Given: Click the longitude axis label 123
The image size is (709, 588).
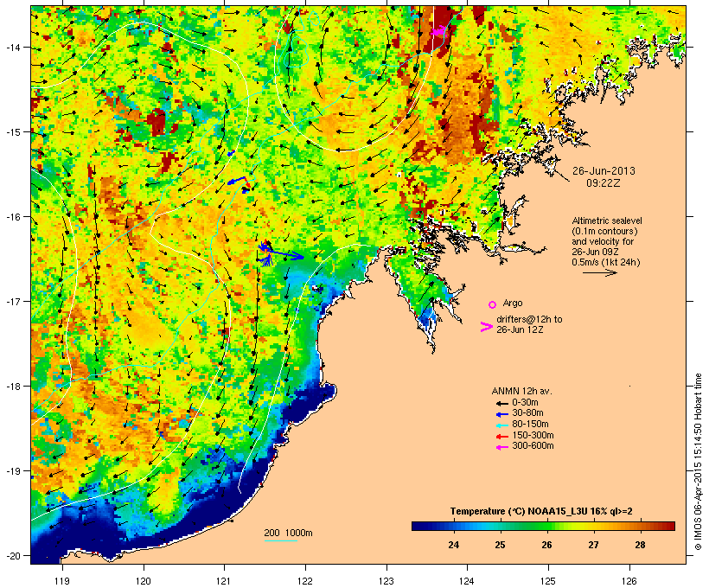Looking at the screenshot, I should pyautogui.click(x=386, y=581).
